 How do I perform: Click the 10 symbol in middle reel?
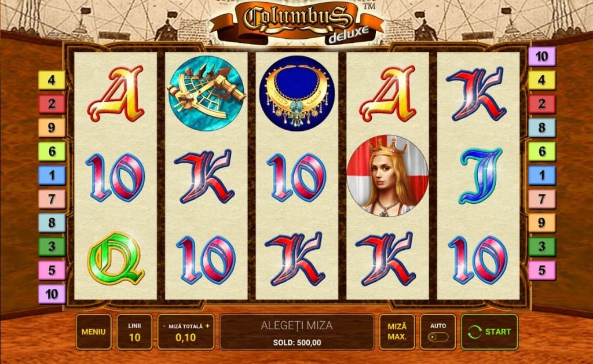pos(296,177)
